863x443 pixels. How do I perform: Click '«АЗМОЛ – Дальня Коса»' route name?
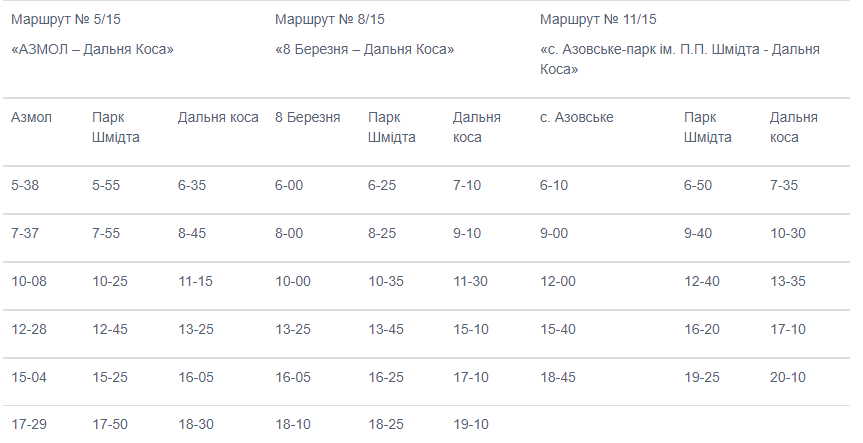pyautogui.click(x=92, y=50)
